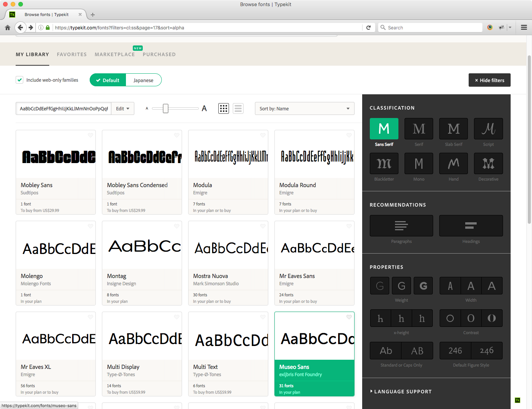Screen dimensions: 532x409
Task: Open the Favorites tab
Action: (x=72, y=54)
